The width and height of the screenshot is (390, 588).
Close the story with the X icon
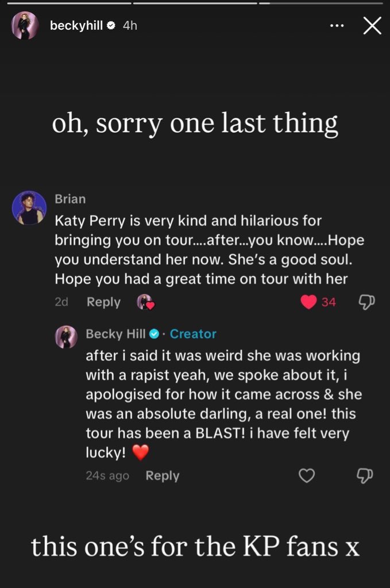pos(372,26)
